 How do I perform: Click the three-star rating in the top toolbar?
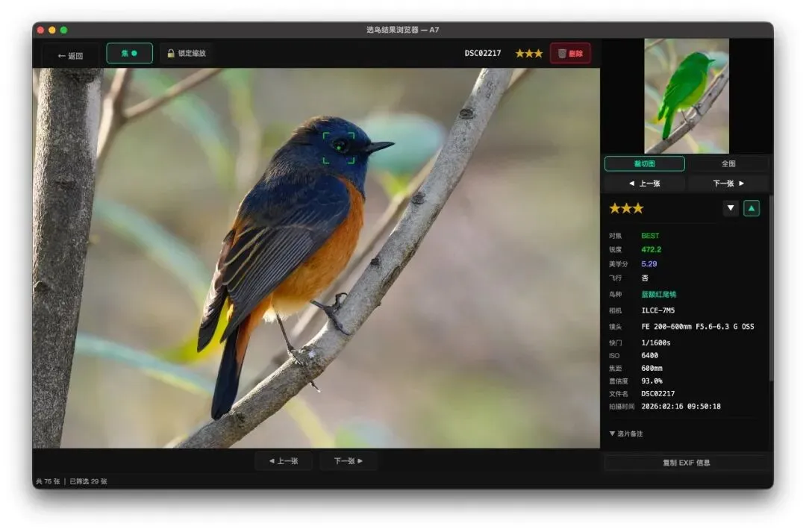(528, 54)
